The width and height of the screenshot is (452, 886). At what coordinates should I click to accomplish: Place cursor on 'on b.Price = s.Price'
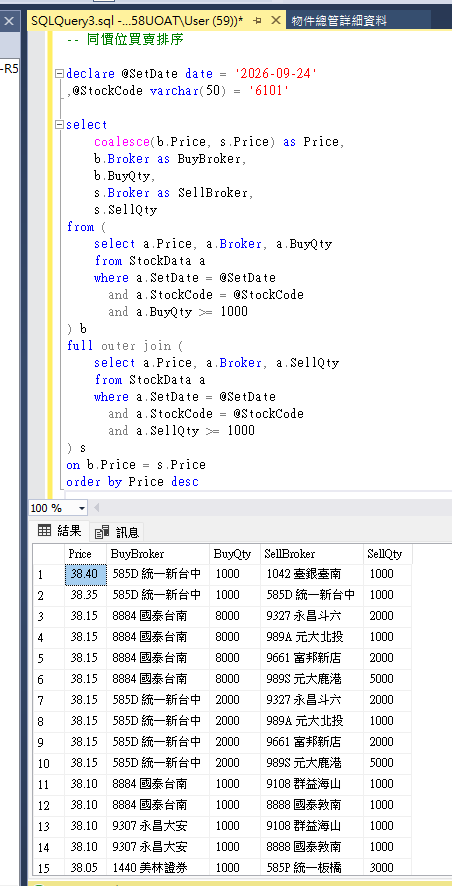[x=136, y=465]
